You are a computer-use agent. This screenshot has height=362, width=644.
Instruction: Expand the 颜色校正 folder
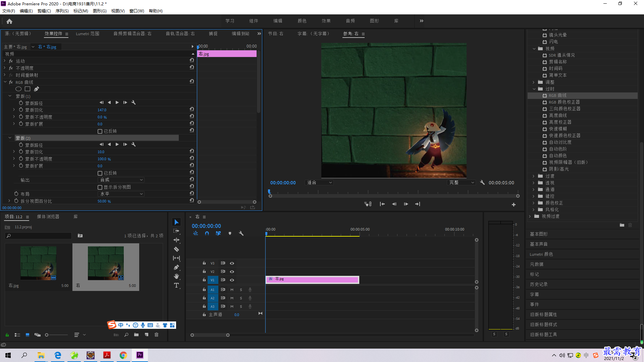click(534, 203)
